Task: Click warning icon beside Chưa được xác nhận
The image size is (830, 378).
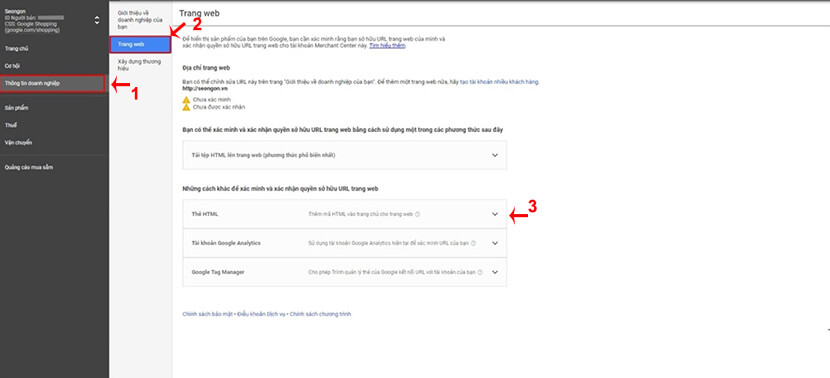Action: [x=186, y=107]
